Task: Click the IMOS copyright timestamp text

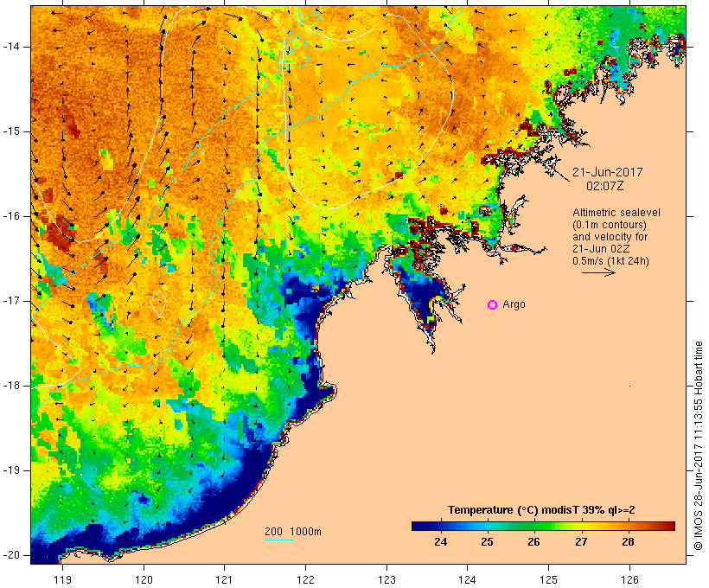Action: click(x=699, y=445)
